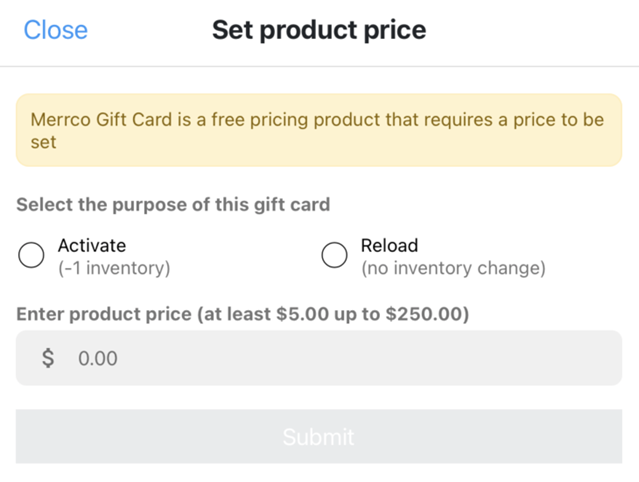The height and width of the screenshot is (482, 639).
Task: Click the "Enter product price" field label
Action: (104, 314)
